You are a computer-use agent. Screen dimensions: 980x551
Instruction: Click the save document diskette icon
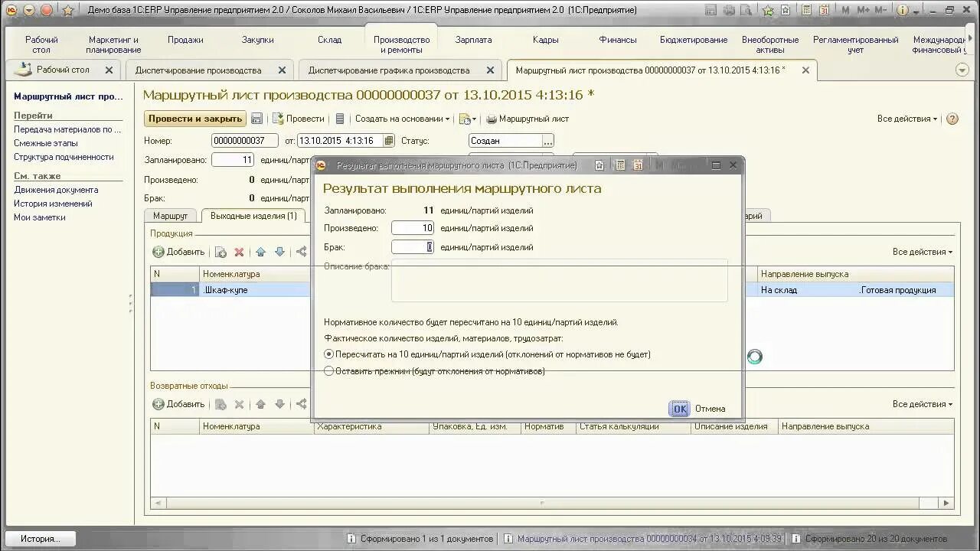(257, 119)
